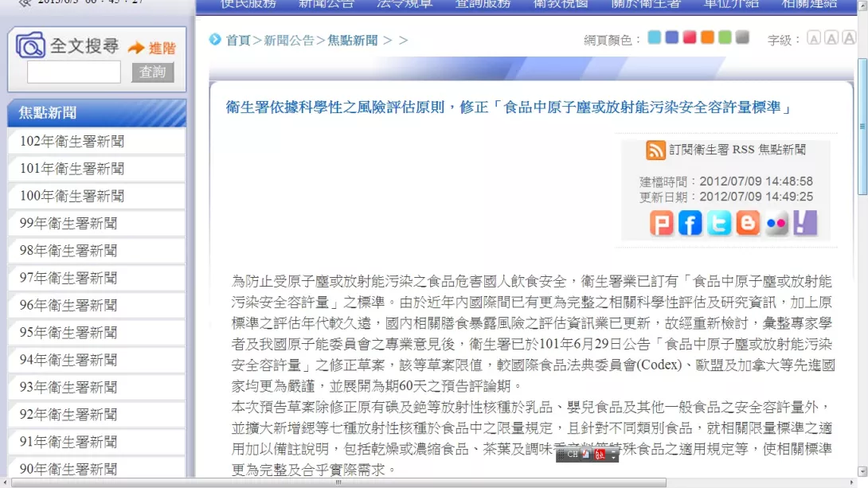
Task: Switch page color to orange
Action: [x=707, y=37]
